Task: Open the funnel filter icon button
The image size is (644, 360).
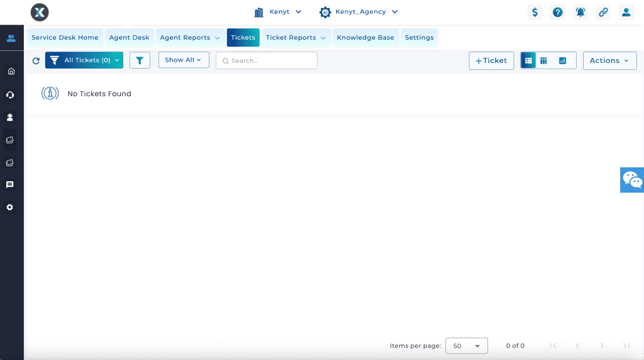Action: click(140, 60)
